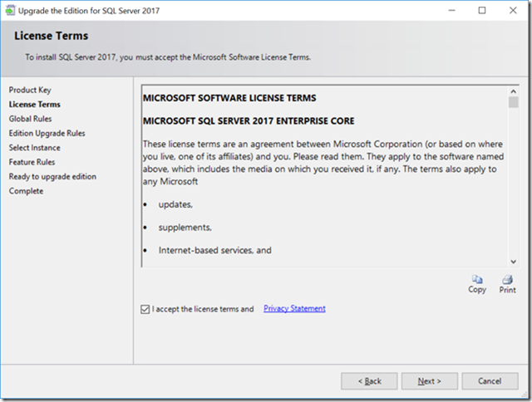Select the License Terms step in sidebar
The image size is (532, 402).
pos(35,105)
